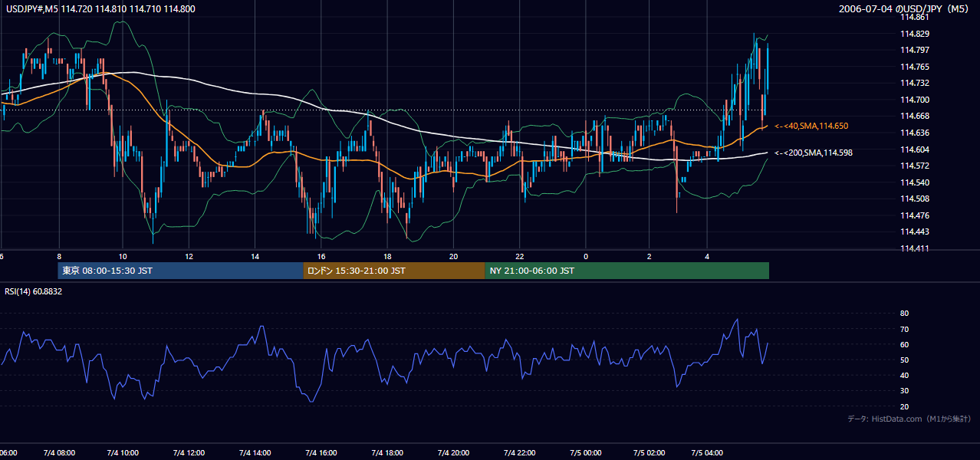Click price axis value 114.508
Viewport: 980px width, 460px height.
[915, 199]
